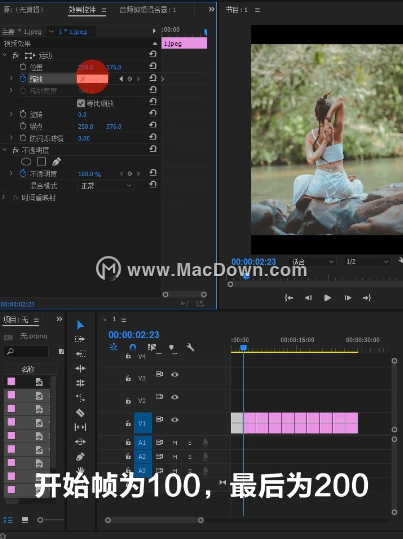Select the Slip tool
This screenshot has width=403, height=539.
pyautogui.click(x=80, y=427)
